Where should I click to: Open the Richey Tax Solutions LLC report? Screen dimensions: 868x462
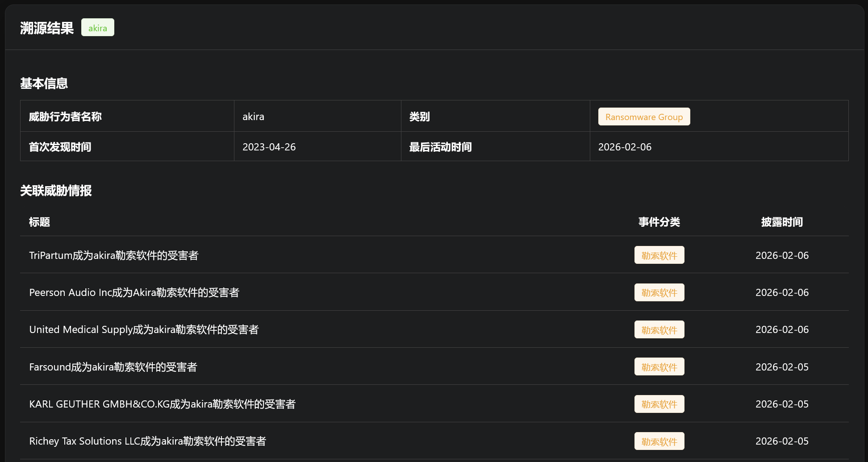tap(147, 441)
